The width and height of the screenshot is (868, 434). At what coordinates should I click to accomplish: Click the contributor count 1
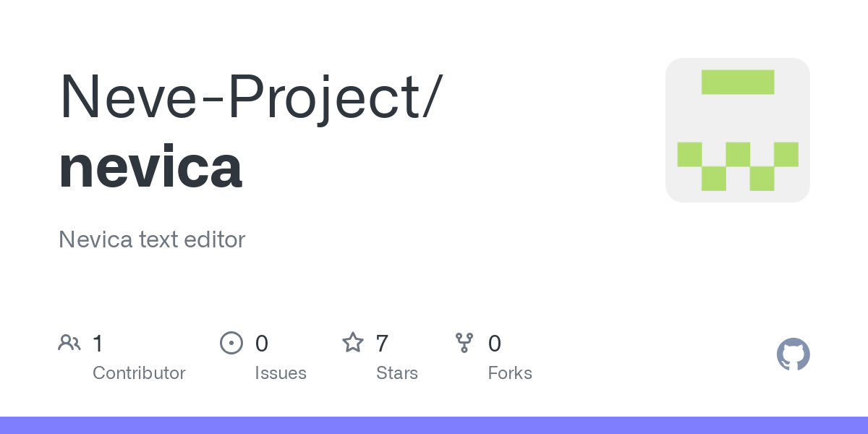pos(98,344)
